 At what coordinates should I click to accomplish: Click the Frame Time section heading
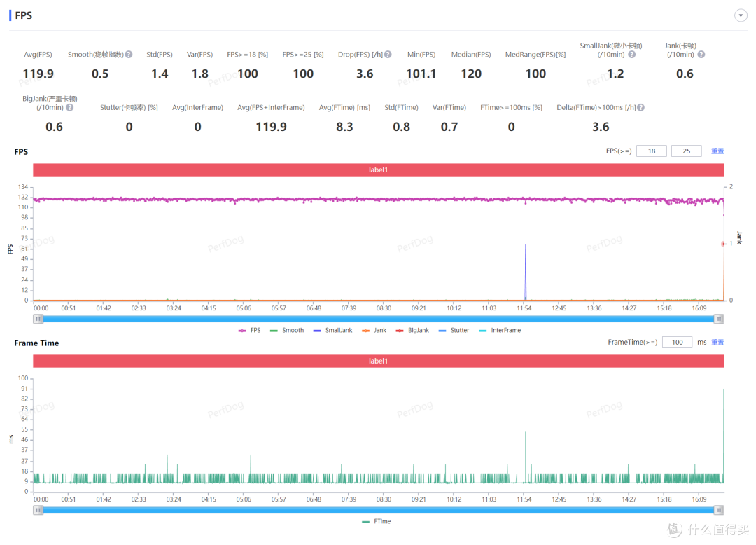click(36, 343)
